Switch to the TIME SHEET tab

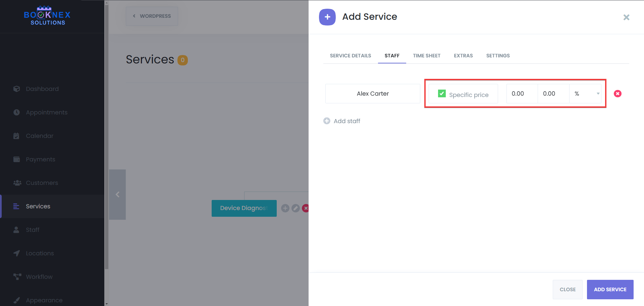[427, 56]
